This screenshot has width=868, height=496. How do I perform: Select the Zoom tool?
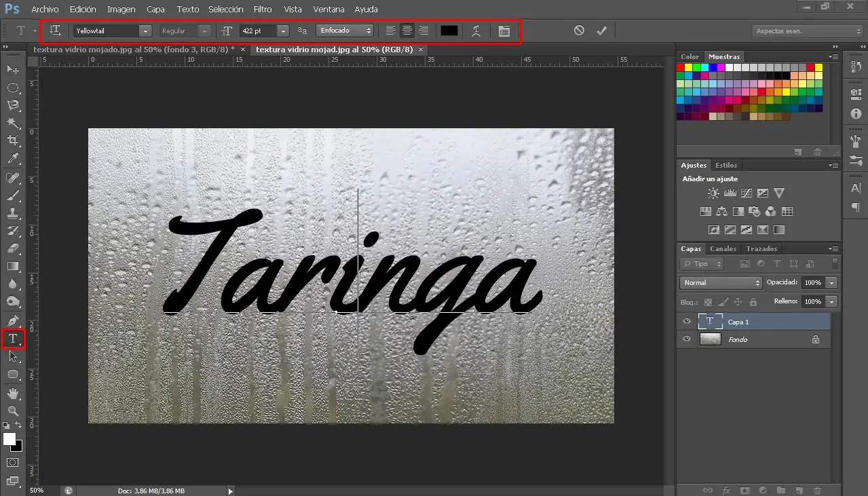[13, 411]
